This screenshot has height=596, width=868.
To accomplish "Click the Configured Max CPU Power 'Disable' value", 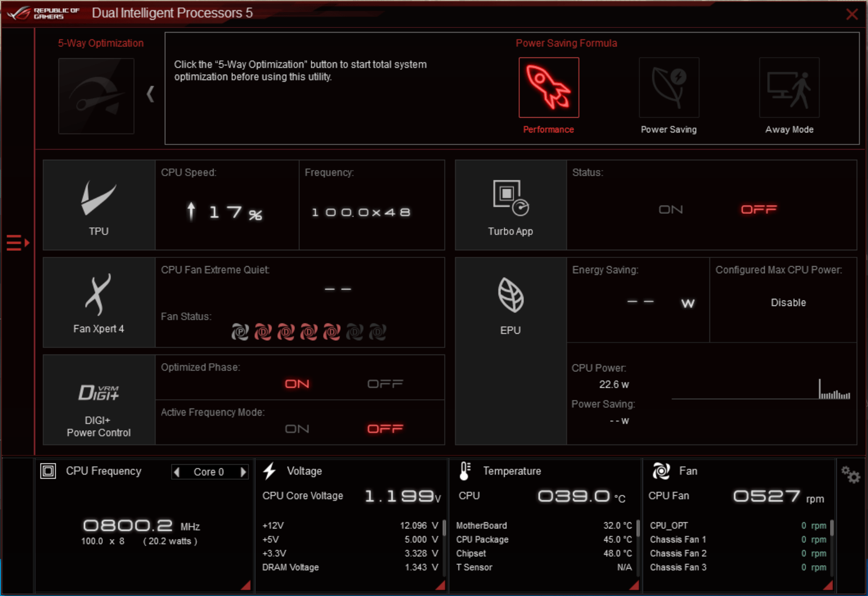I will pos(788,303).
